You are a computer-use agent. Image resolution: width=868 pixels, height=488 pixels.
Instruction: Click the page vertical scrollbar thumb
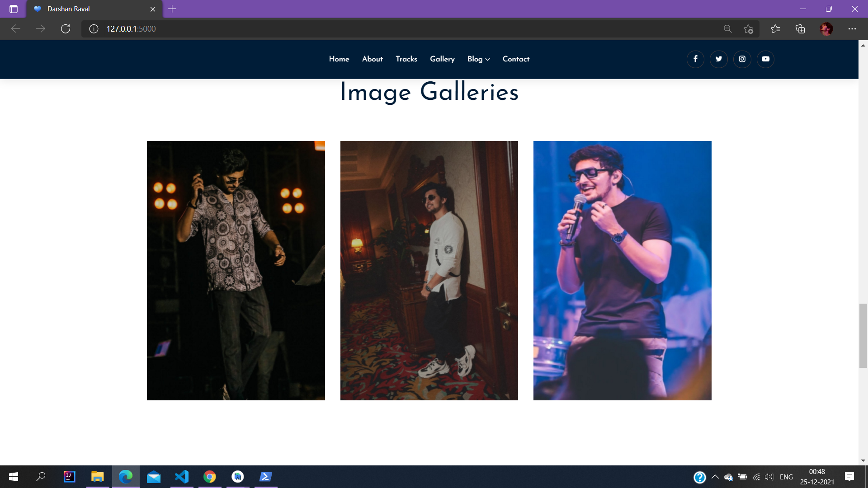click(863, 336)
